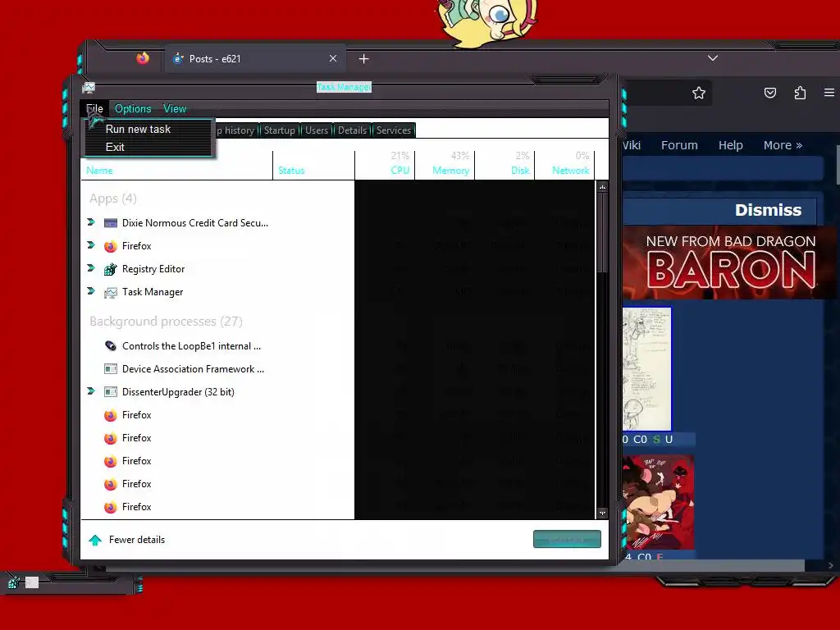
Task: Expand the DissenterUpgrader (32 bit) process
Action: [91, 391]
